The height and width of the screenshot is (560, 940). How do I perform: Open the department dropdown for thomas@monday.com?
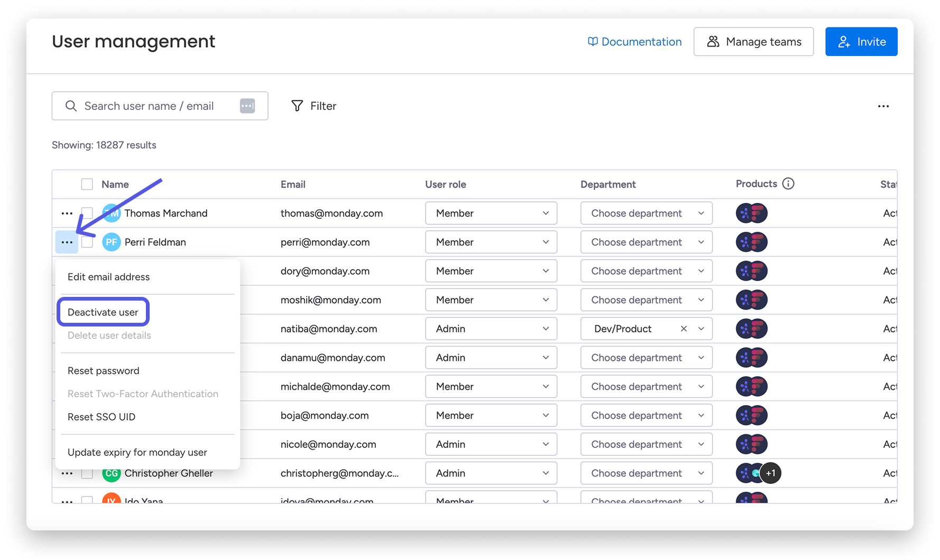[x=647, y=213]
